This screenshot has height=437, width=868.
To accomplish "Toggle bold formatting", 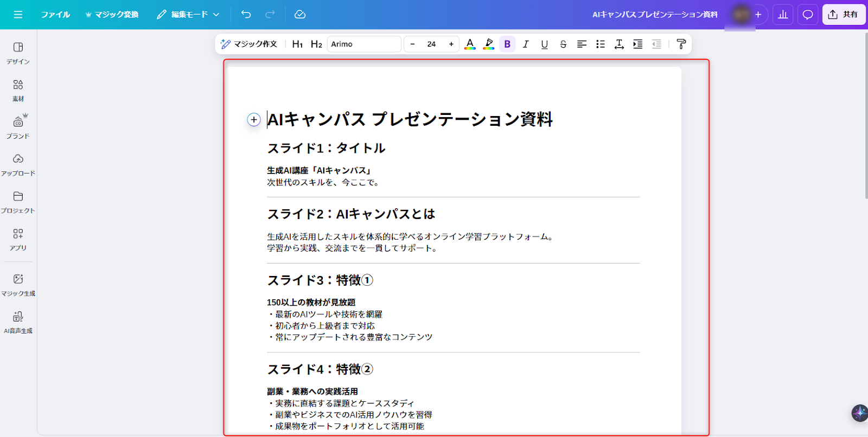I will coord(507,44).
